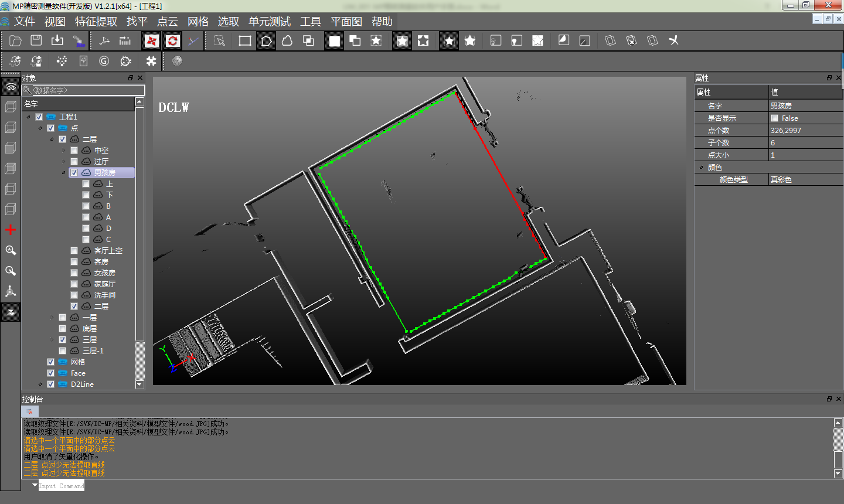Expand the 中空 tree node
844x504 pixels.
click(x=63, y=150)
